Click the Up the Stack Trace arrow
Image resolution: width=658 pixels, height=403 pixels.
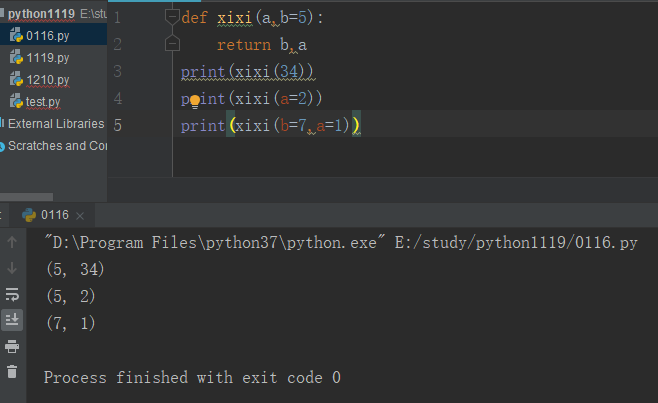(12, 242)
